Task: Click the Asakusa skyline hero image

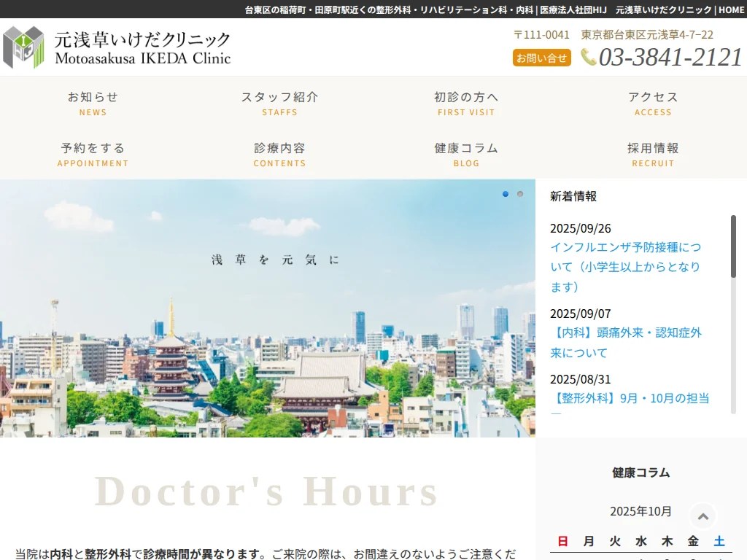Action: point(267,308)
